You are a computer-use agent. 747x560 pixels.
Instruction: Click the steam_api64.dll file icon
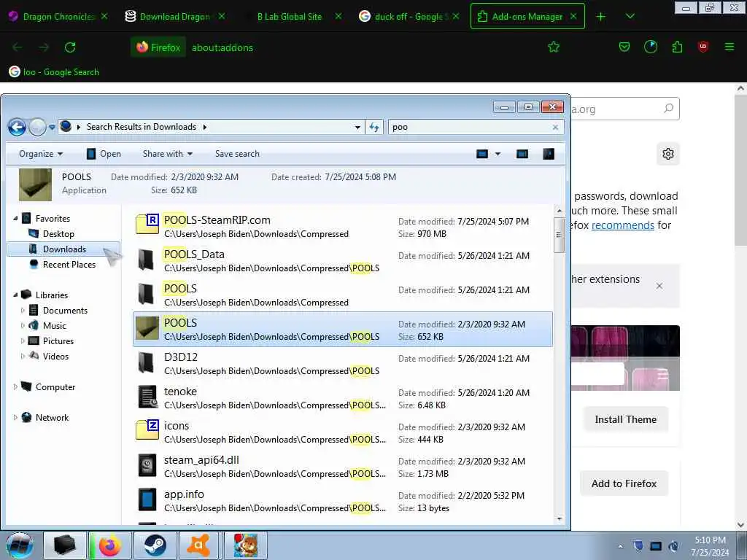(x=147, y=465)
